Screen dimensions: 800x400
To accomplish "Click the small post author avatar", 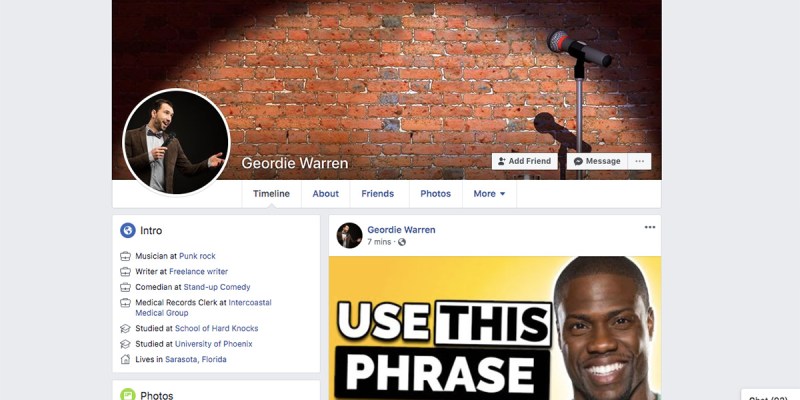I will click(x=349, y=235).
